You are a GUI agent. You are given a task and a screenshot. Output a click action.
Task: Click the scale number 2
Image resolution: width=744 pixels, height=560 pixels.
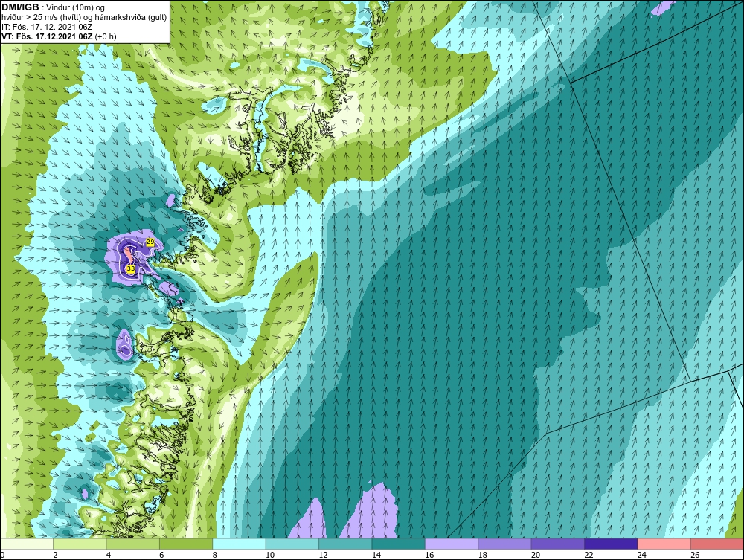click(x=56, y=555)
